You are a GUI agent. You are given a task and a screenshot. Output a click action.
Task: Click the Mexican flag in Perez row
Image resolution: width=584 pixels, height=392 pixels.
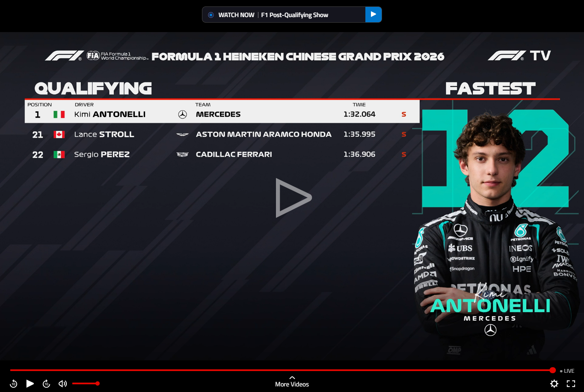pyautogui.click(x=59, y=154)
